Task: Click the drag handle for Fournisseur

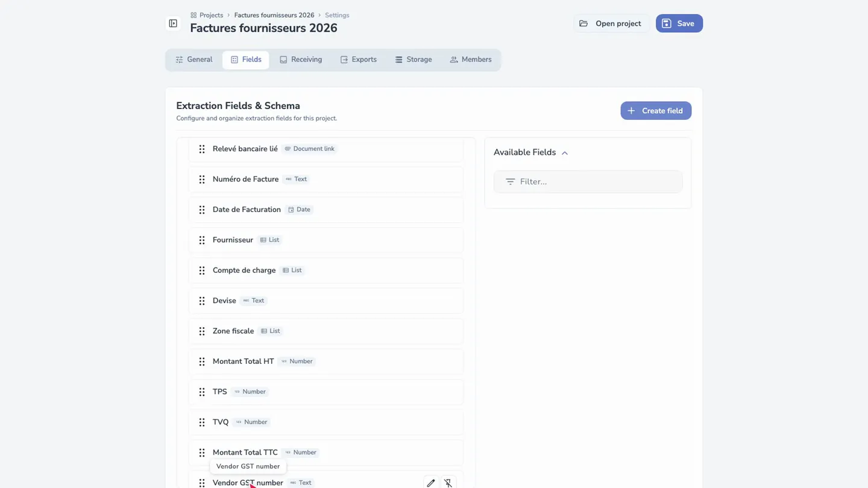Action: (x=202, y=240)
